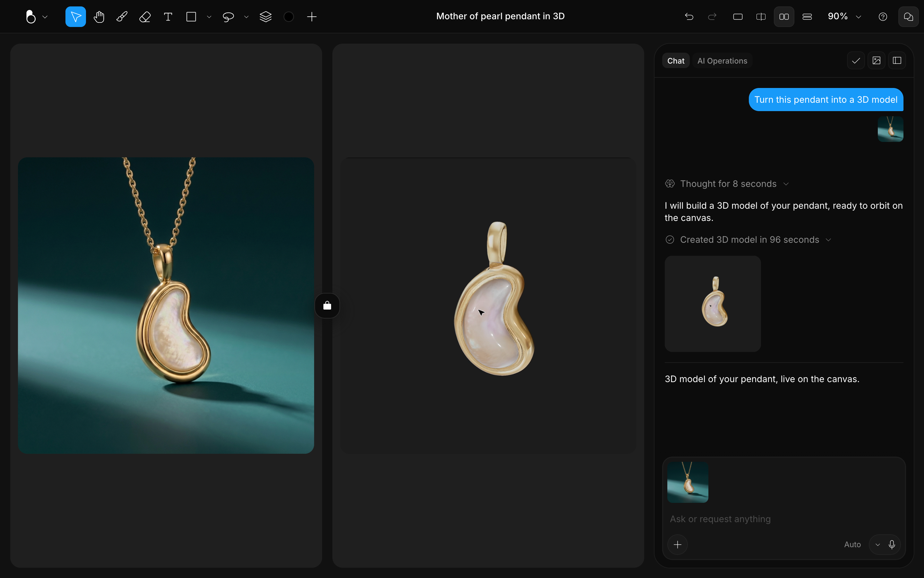Click the checkmark icon in chat header
924x578 pixels.
tap(856, 60)
